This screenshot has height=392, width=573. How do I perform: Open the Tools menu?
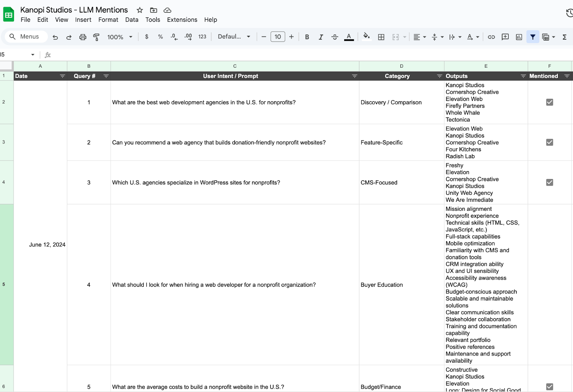(153, 20)
